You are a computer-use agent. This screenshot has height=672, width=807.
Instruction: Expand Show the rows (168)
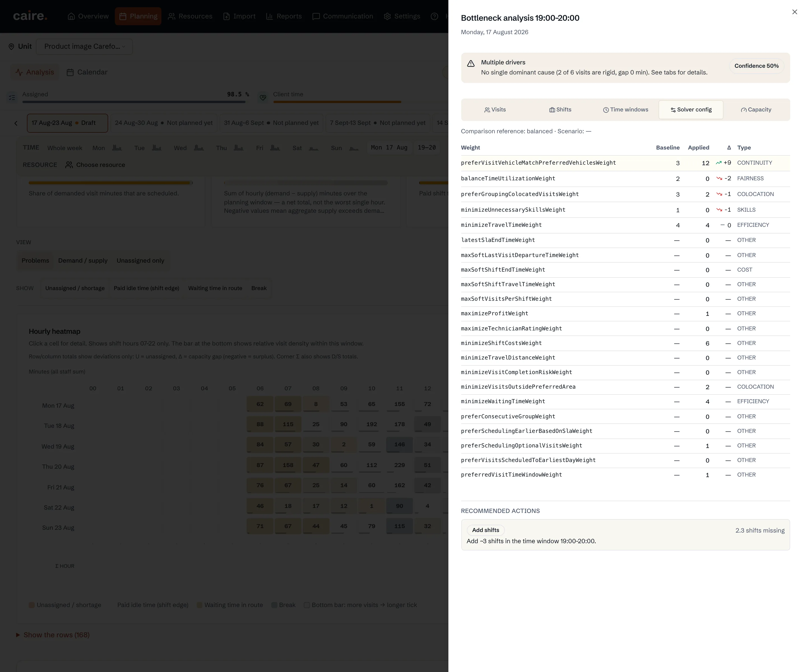tap(53, 635)
